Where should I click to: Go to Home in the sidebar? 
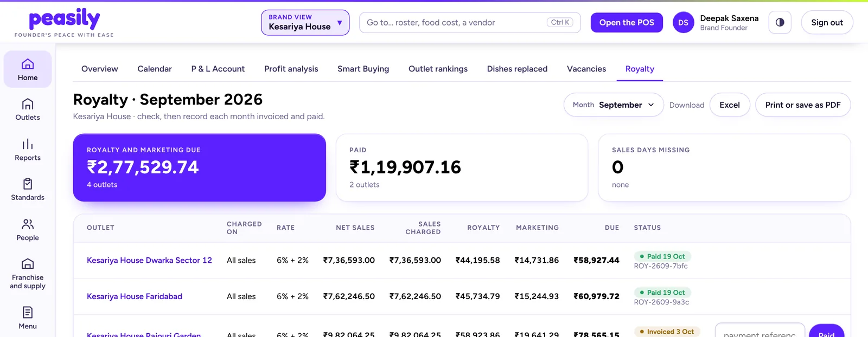(28, 69)
